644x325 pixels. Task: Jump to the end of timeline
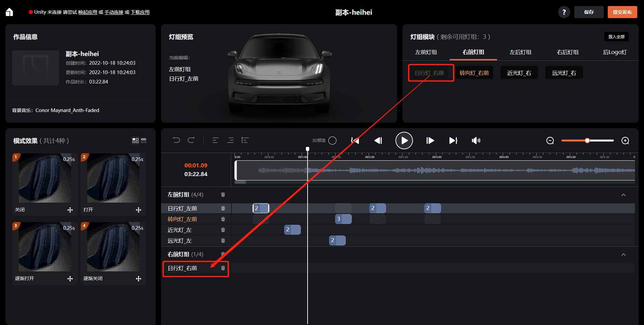(453, 141)
